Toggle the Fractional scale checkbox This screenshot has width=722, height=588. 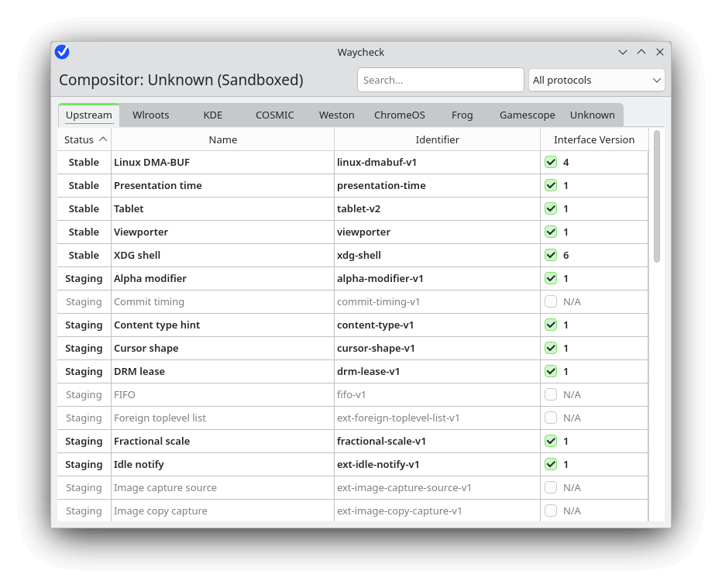click(x=551, y=441)
